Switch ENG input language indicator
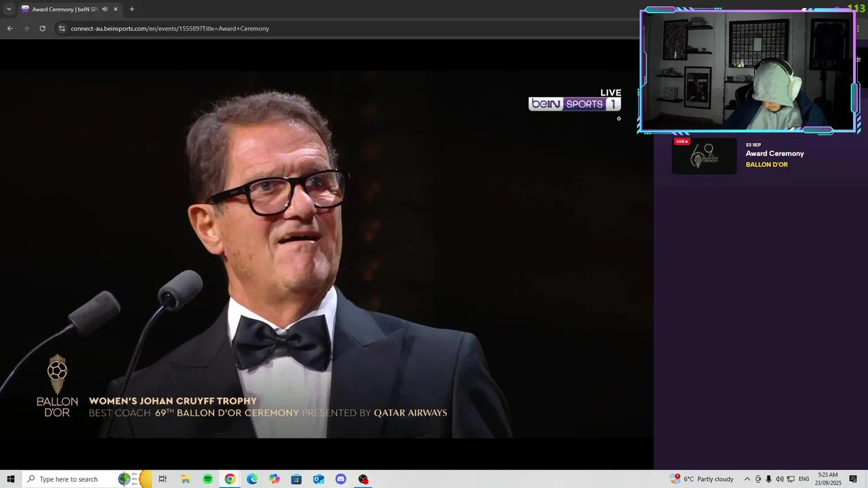 point(804,479)
